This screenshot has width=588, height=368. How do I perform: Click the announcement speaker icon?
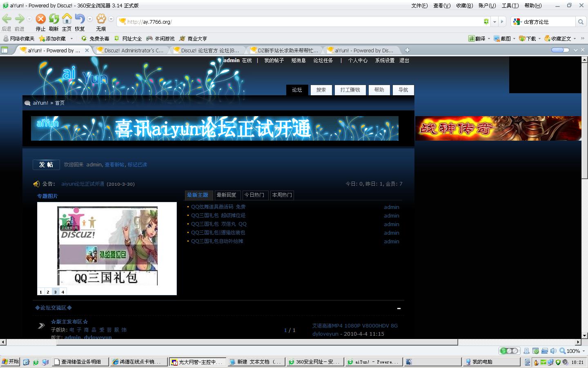36,184
